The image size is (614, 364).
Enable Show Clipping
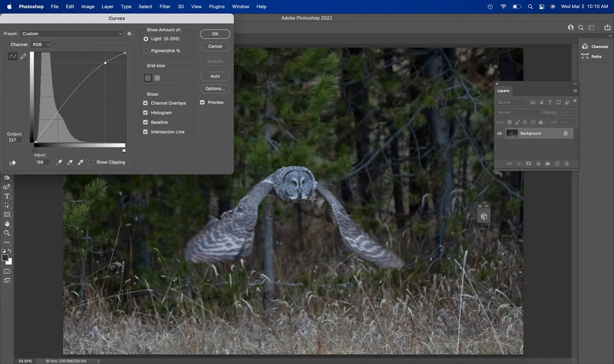[91, 162]
